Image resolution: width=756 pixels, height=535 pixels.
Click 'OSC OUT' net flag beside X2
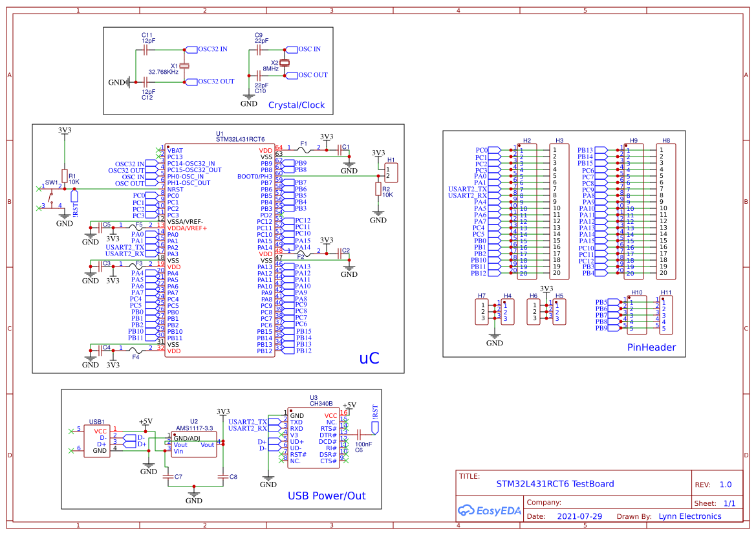click(x=307, y=75)
